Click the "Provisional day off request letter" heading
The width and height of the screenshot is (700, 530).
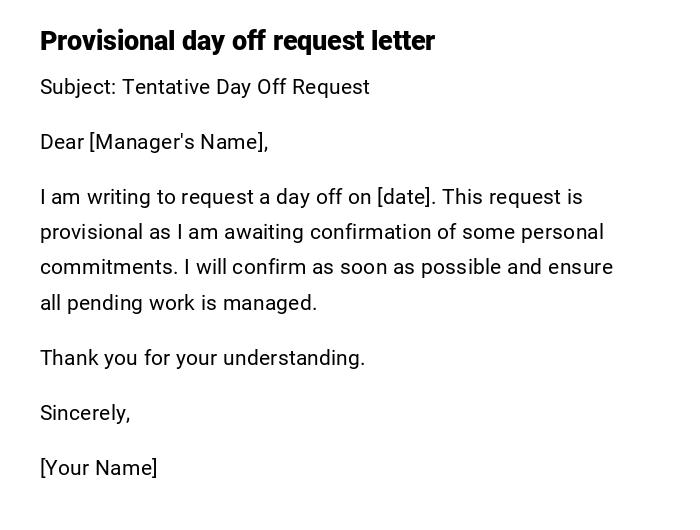click(237, 41)
